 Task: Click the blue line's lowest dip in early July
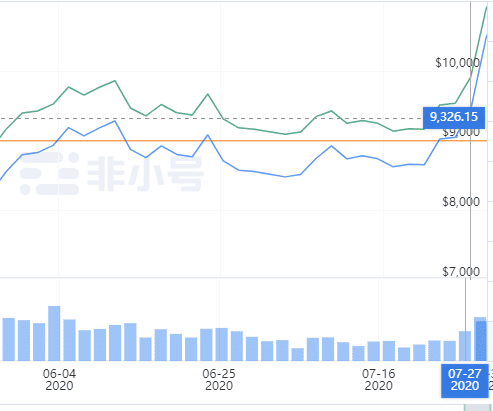(285, 177)
